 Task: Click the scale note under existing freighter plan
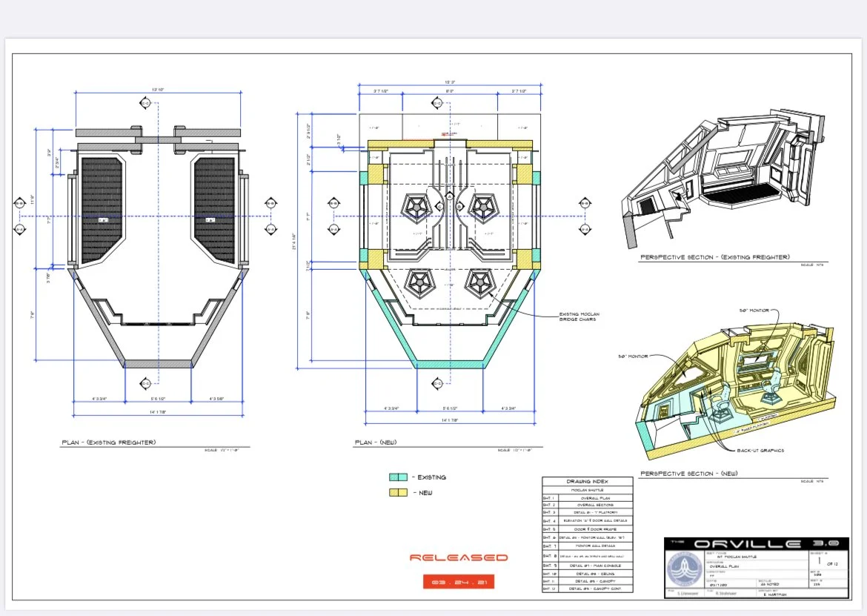click(222, 450)
